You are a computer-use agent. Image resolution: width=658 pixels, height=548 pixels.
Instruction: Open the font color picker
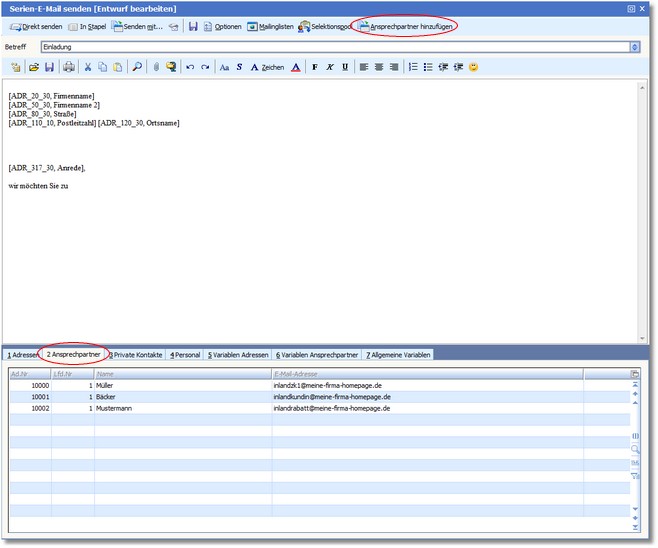pos(296,67)
